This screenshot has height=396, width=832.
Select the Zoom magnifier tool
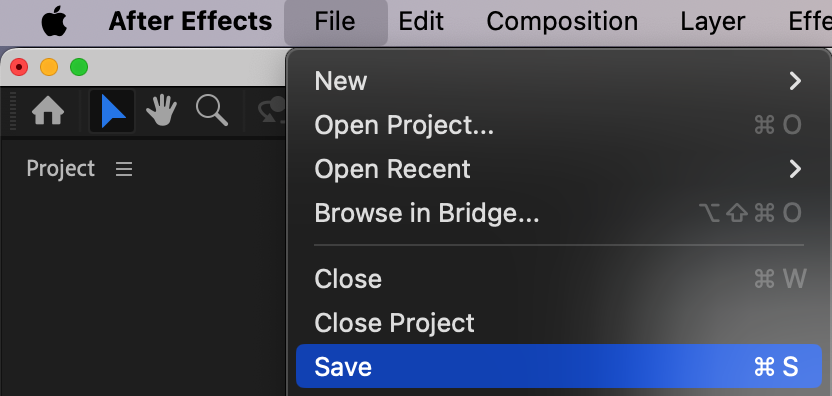[212, 110]
